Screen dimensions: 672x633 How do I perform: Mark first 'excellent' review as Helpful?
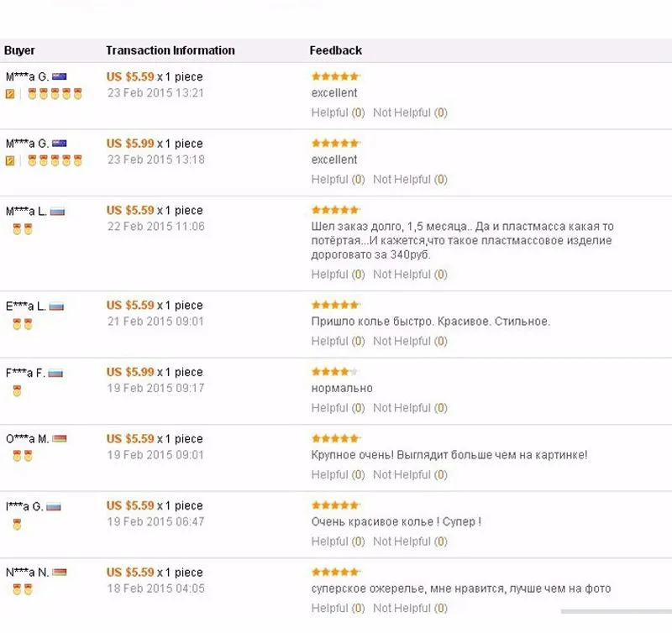pyautogui.click(x=338, y=112)
